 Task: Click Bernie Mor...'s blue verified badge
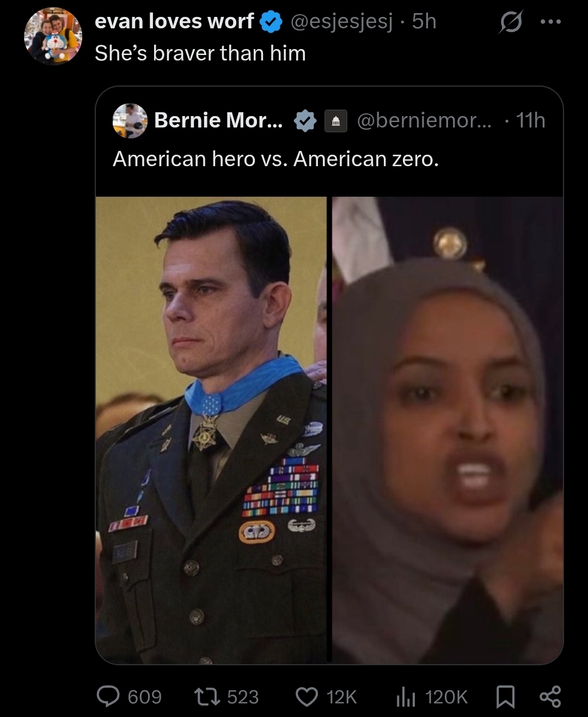[x=305, y=120]
